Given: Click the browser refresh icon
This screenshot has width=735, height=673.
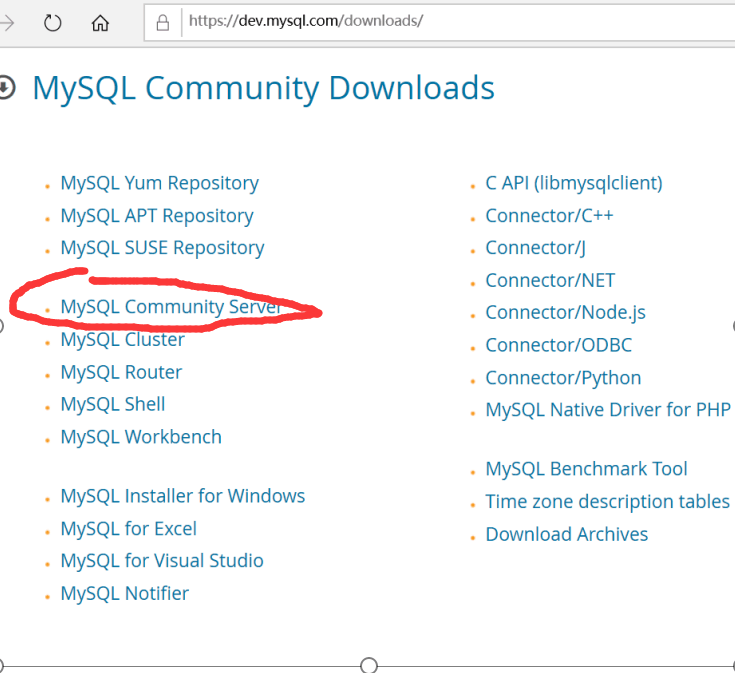Looking at the screenshot, I should coord(52,22).
